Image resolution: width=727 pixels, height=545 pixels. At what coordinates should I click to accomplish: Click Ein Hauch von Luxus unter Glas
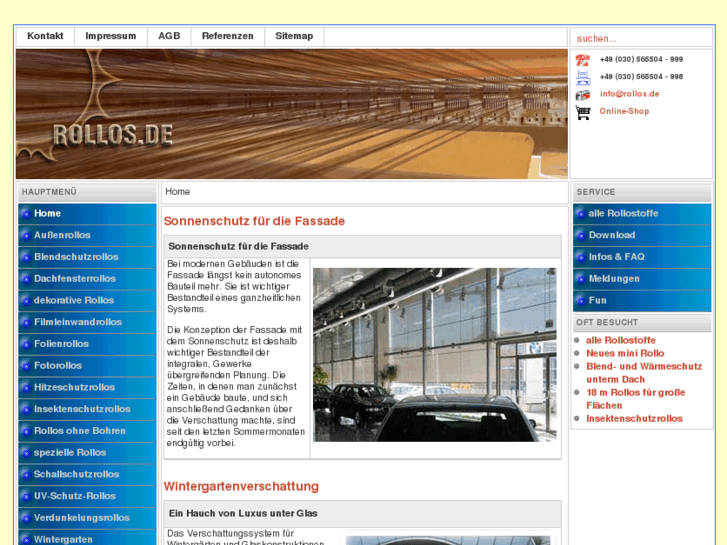[243, 513]
